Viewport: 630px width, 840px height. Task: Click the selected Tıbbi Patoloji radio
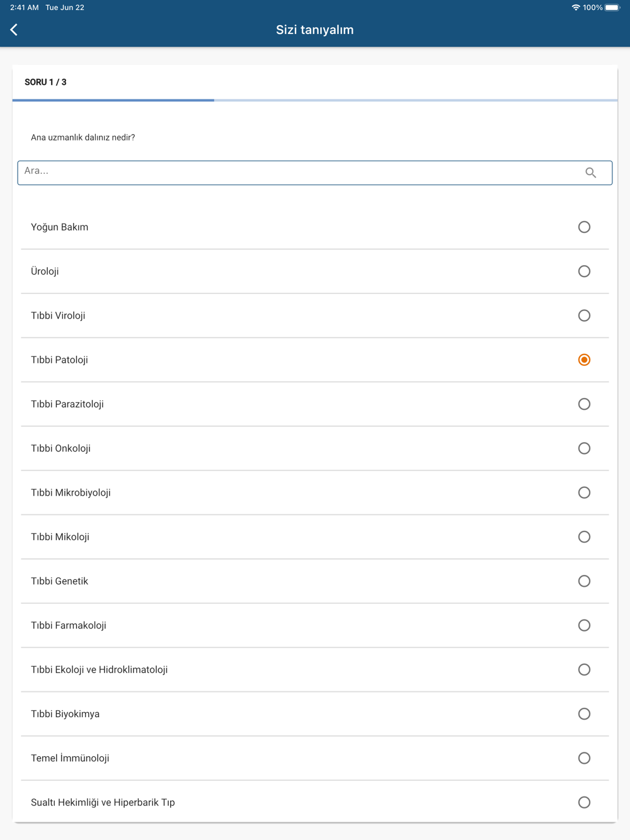tap(584, 360)
